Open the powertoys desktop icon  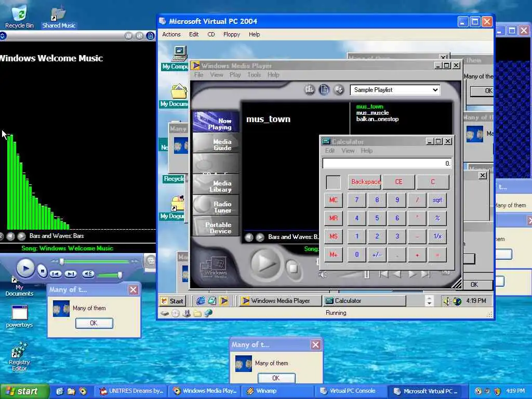[19, 316]
